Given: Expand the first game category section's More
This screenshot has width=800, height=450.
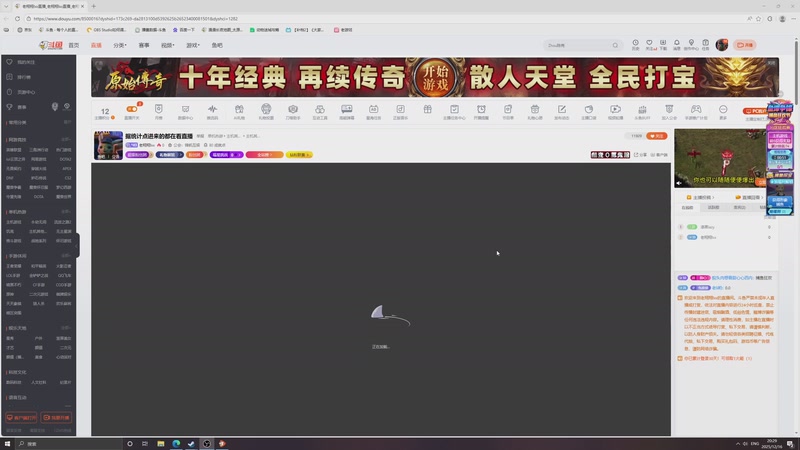Looking at the screenshot, I should click(x=66, y=139).
